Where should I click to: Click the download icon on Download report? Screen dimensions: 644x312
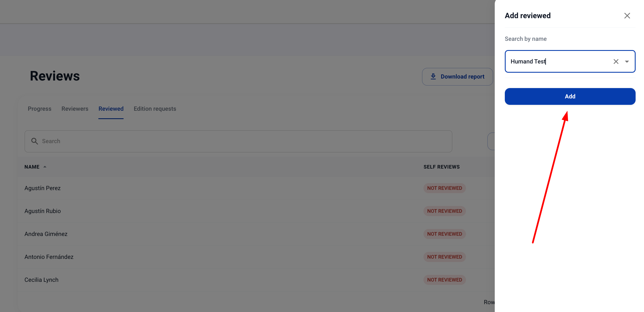[433, 76]
